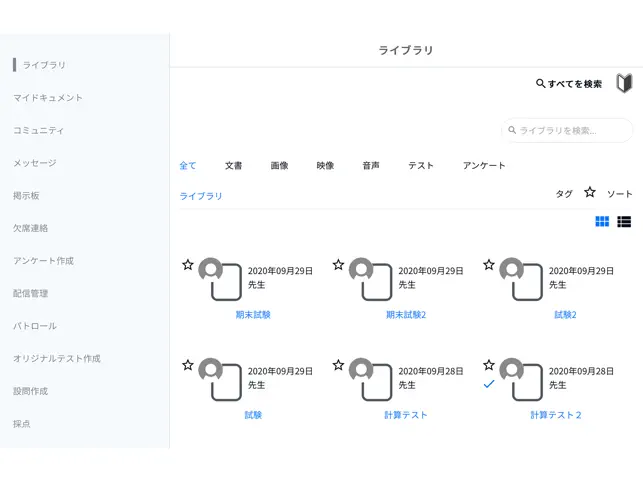
Task: Favorite the 試験2 item star
Action: (489, 265)
